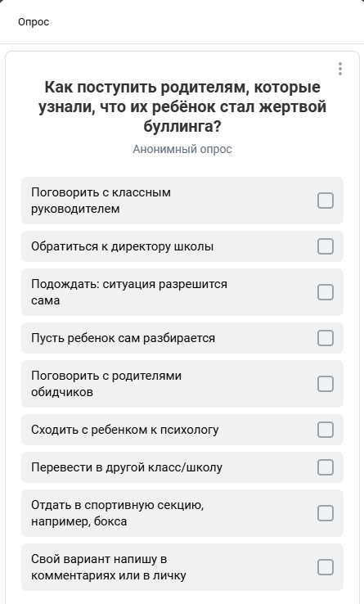Image resolution: width=364 pixels, height=604 pixels.
Task: Pick the 'Перевести в другой класс/школу' option text
Action: (x=127, y=467)
